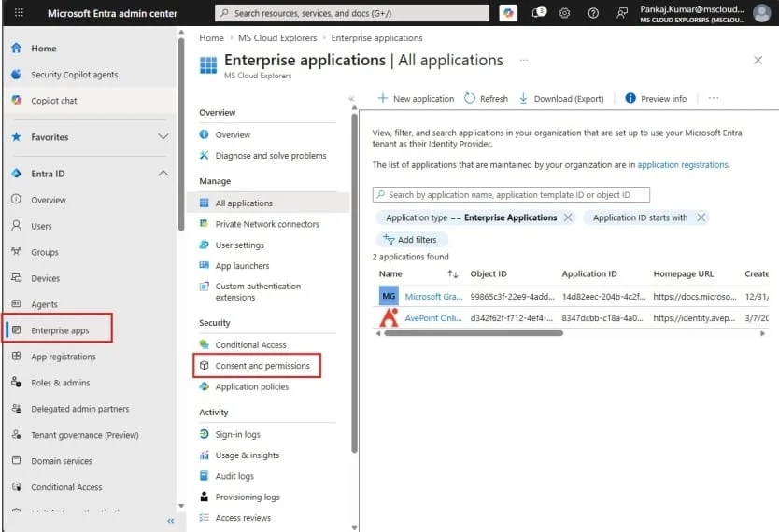Click the Roles & admins icon

pyautogui.click(x=17, y=382)
